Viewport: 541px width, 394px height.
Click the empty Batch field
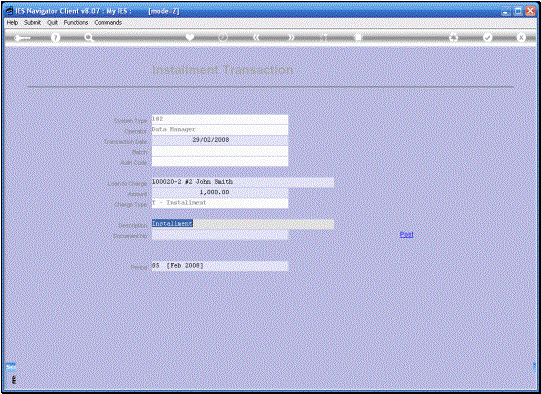tap(220, 151)
